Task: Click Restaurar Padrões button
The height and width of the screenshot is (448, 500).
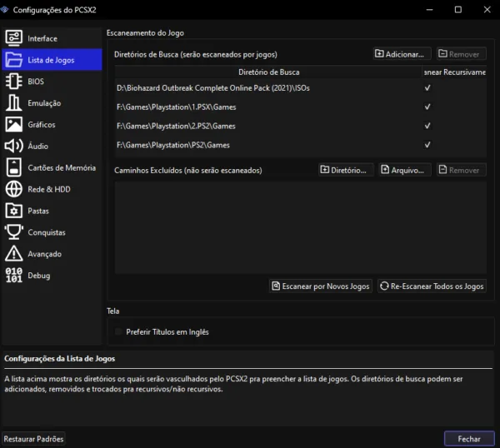Action: pyautogui.click(x=33, y=439)
